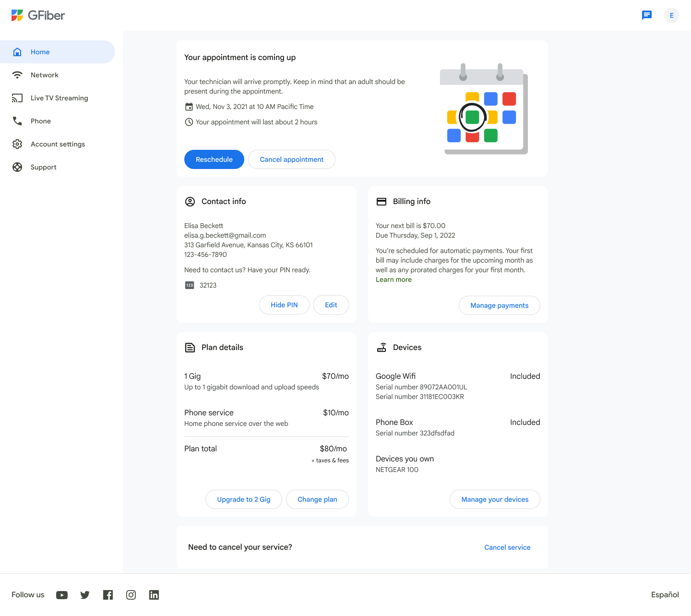The height and width of the screenshot is (616, 691).
Task: Click serial number 89072AA001UL
Action: (421, 387)
